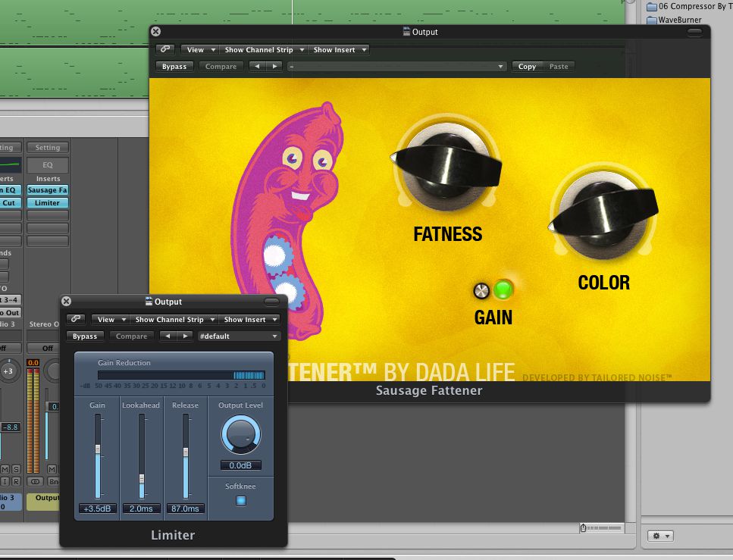This screenshot has height=560, width=733.
Task: Click the pan knob showing +3
Action: pos(8,371)
